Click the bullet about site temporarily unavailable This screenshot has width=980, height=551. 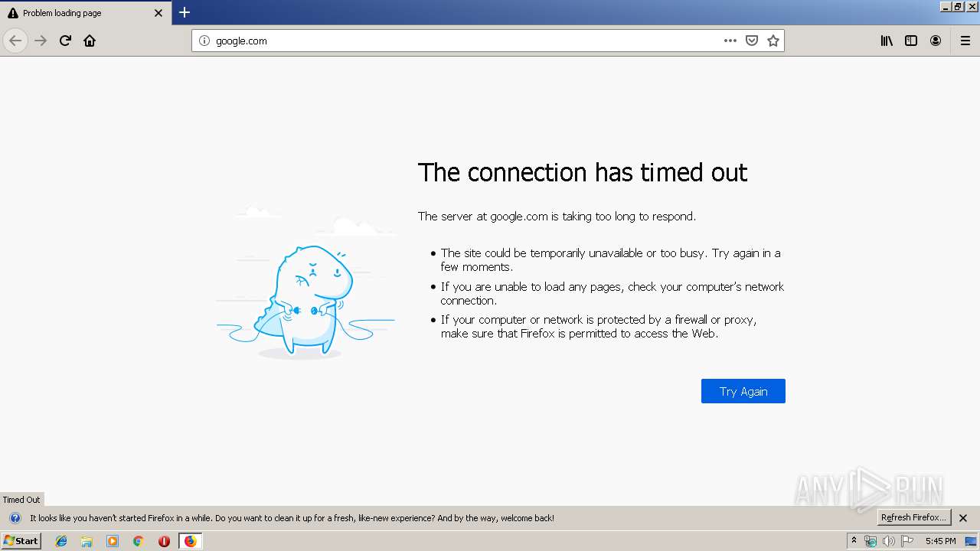(x=611, y=260)
